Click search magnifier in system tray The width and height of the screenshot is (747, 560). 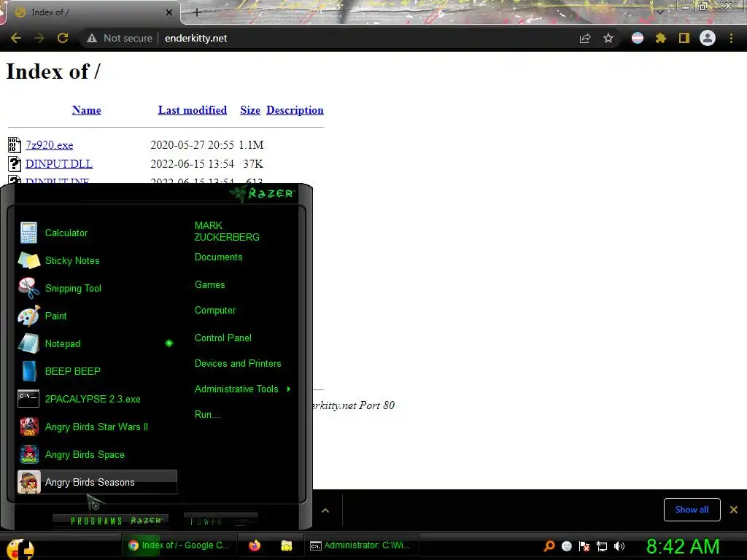pyautogui.click(x=549, y=546)
